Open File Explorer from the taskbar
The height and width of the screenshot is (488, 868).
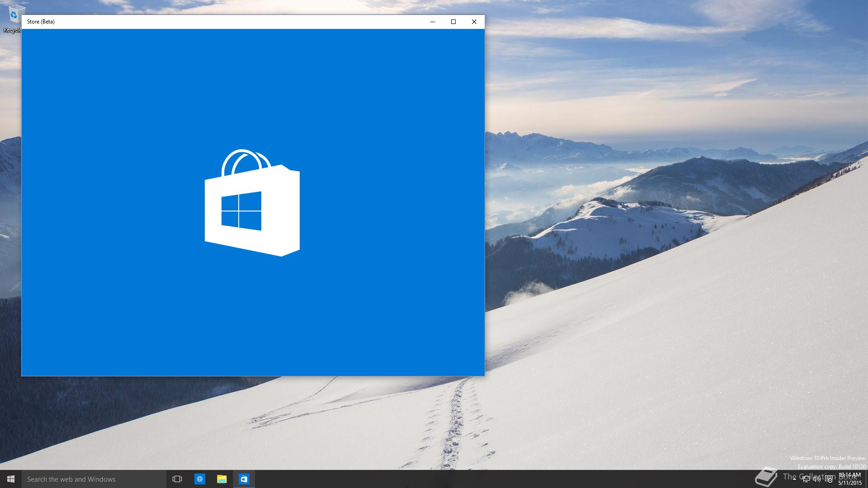(x=222, y=479)
